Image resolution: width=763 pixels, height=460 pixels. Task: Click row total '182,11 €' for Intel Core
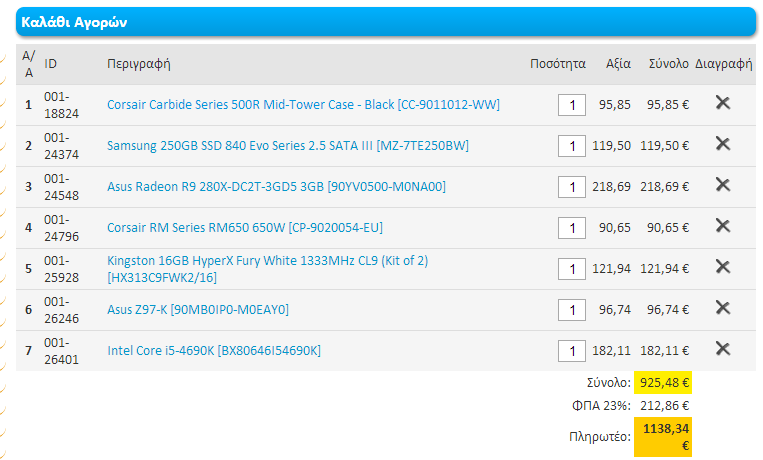[664, 350]
